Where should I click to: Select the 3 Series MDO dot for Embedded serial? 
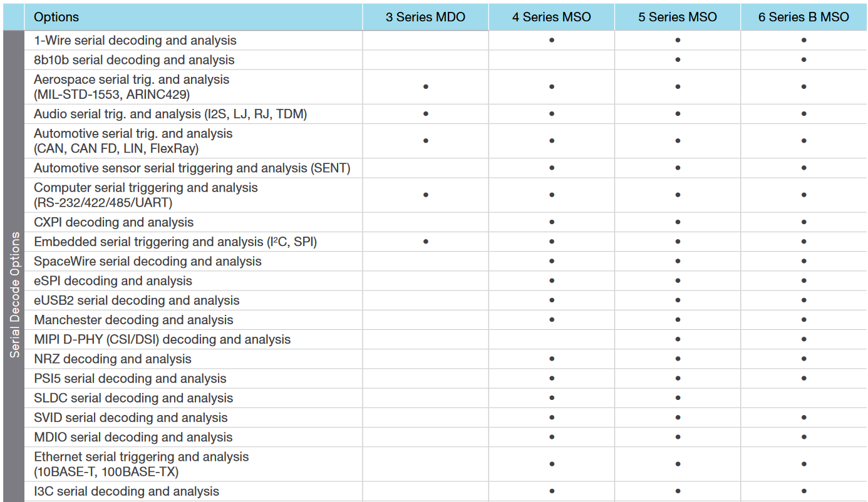point(425,242)
